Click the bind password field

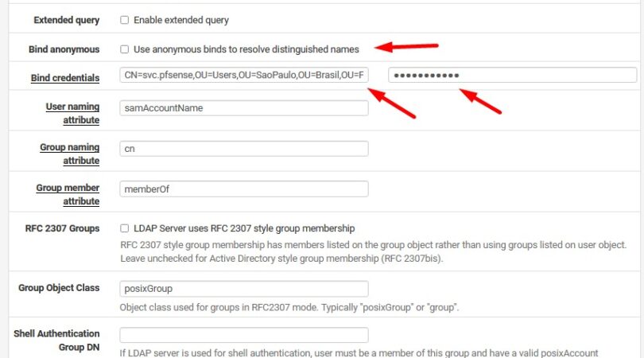[x=512, y=76]
